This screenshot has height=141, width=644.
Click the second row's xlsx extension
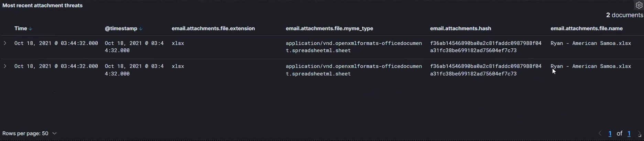(178, 66)
